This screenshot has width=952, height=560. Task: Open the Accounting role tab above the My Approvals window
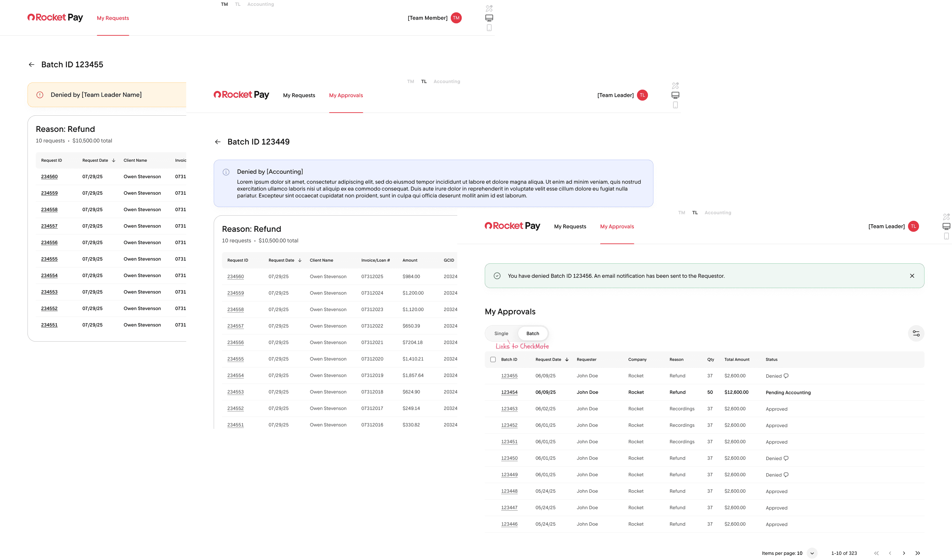point(717,213)
